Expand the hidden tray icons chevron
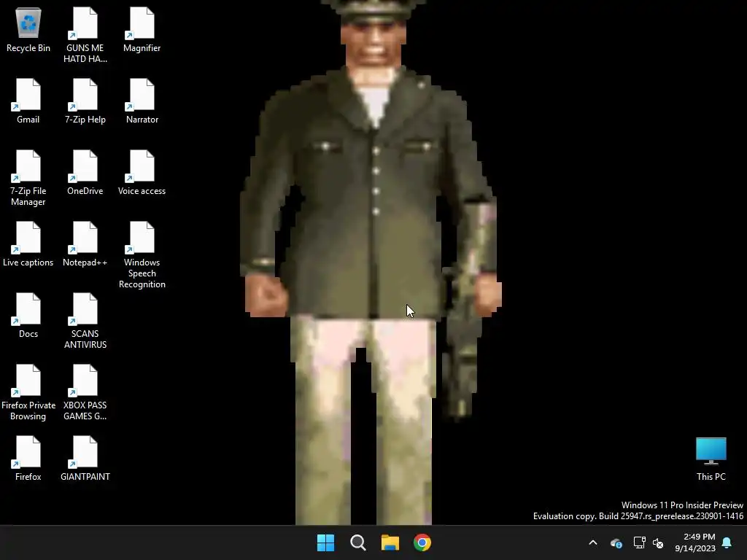The image size is (747, 560). (x=593, y=542)
